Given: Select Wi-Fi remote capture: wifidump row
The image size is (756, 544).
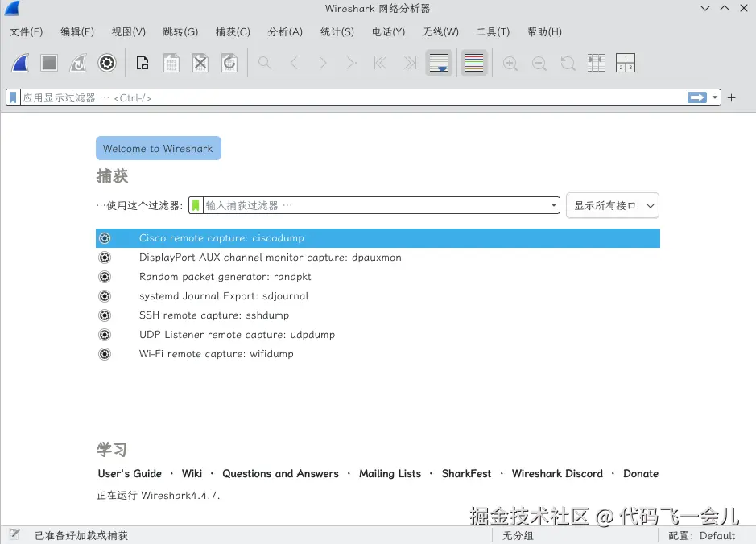Looking at the screenshot, I should pos(378,353).
